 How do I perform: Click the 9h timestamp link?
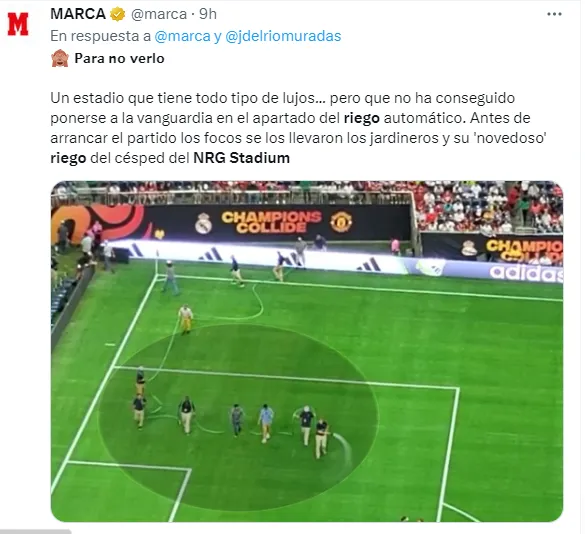208,14
